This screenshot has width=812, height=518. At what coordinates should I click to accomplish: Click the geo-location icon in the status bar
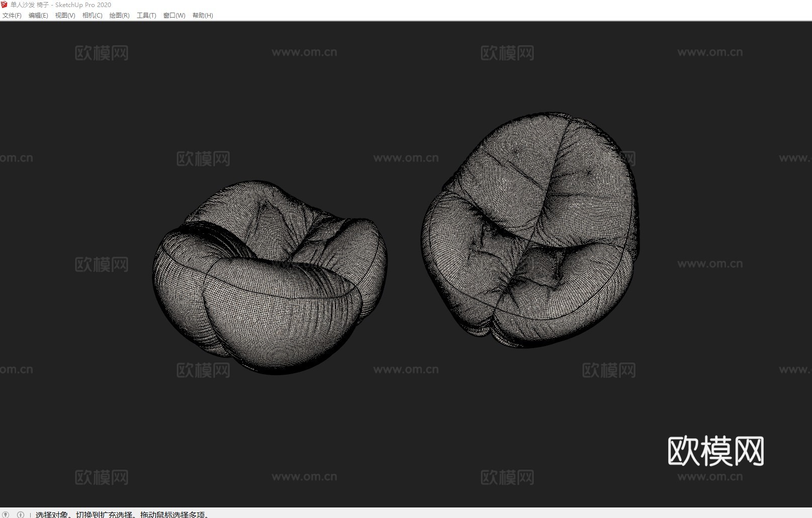6,514
